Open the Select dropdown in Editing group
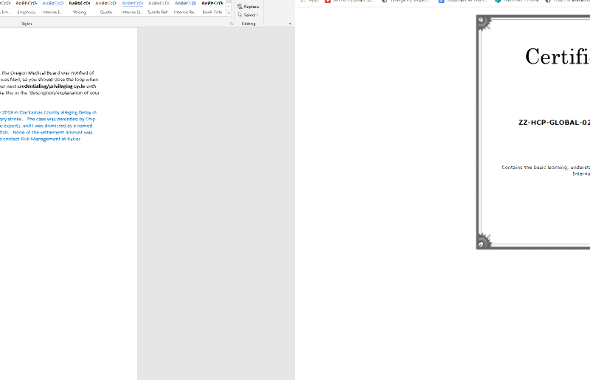The height and width of the screenshot is (380, 590). (248, 15)
